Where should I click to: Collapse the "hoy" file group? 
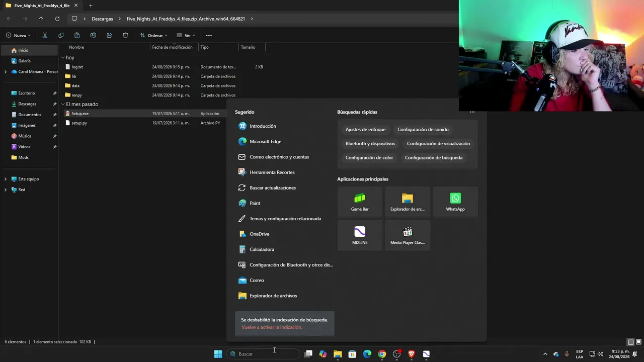coord(63,58)
